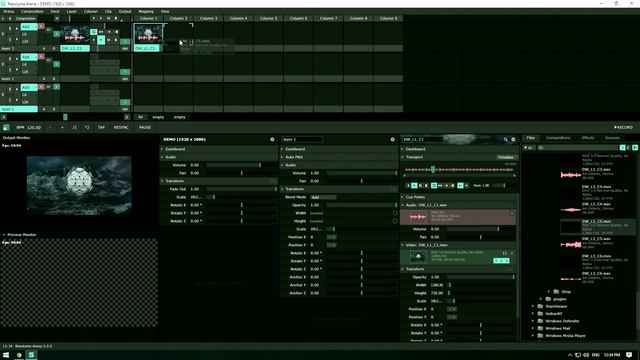Trigger Column 5 header
This screenshot has height=360, width=640.
[x=268, y=18]
